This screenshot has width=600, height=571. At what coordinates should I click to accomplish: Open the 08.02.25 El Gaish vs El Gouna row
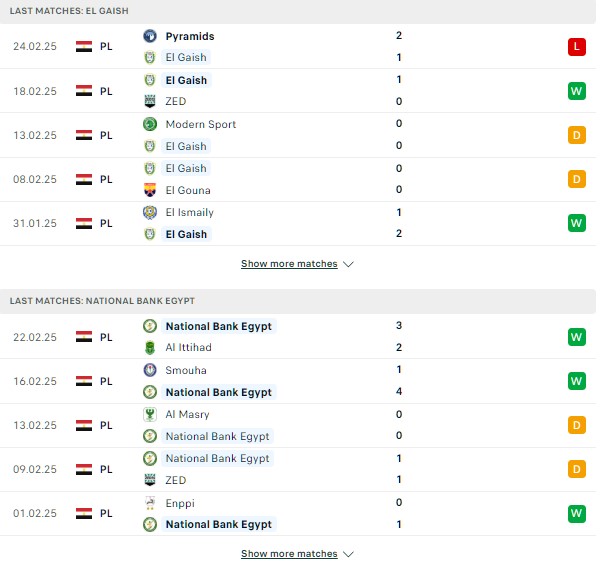tap(298, 179)
